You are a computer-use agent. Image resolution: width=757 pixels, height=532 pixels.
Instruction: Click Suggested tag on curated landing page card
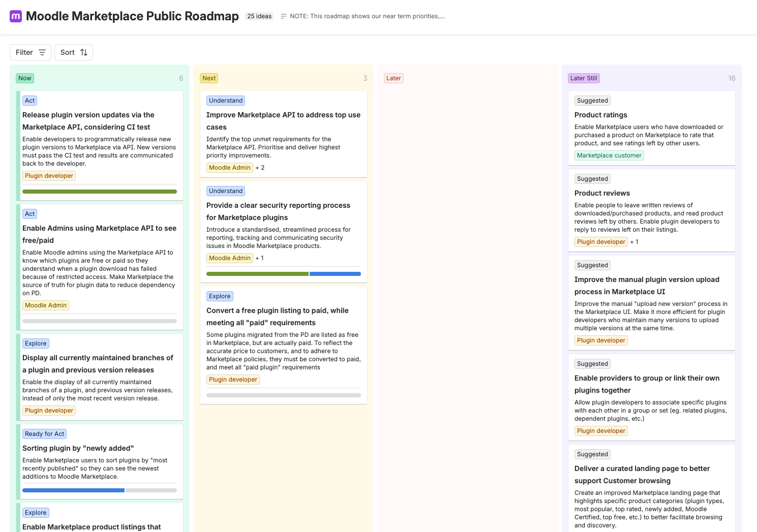coord(592,454)
